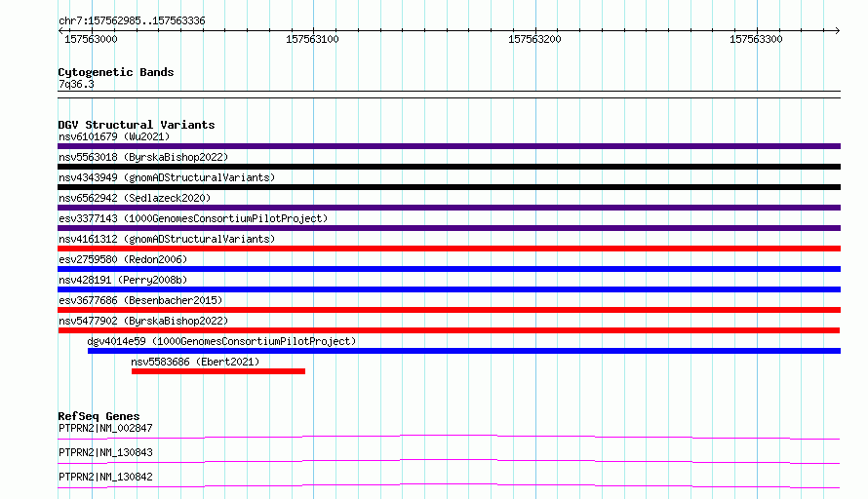
Task: Select the nsv6101679 purple variant bar
Action: point(449,146)
